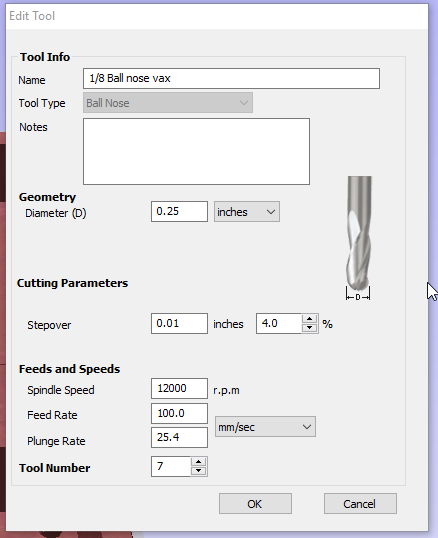
Task: Confirm tool edits with OK button
Action: tap(256, 504)
